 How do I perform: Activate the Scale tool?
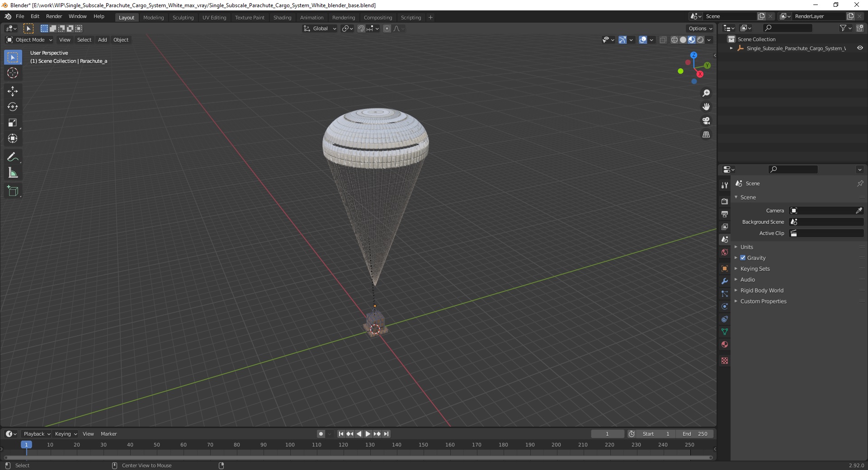pos(13,122)
